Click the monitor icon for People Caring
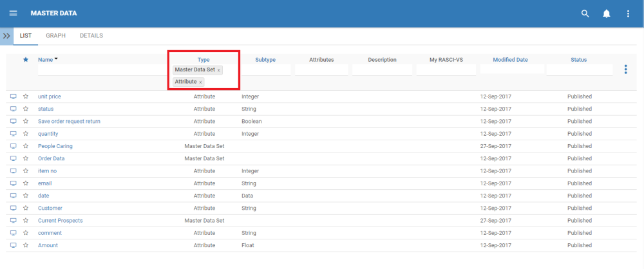Image resolution: width=644 pixels, height=269 pixels. coord(14,146)
